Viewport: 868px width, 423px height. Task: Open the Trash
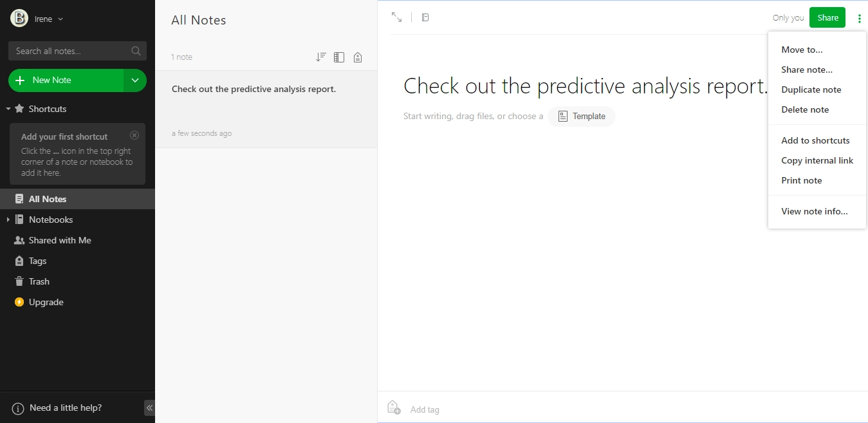(x=38, y=281)
